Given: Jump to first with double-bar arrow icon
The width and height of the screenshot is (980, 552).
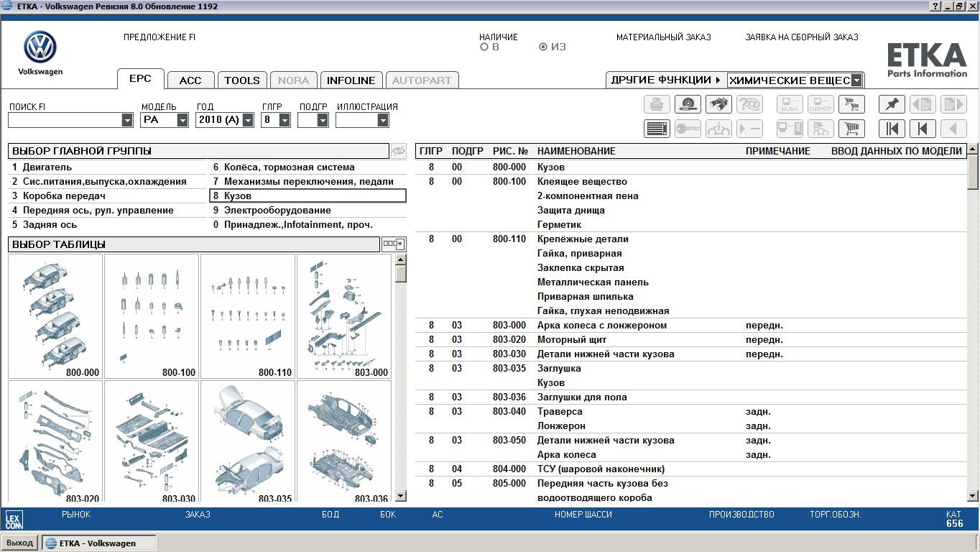Looking at the screenshot, I should click(x=892, y=129).
